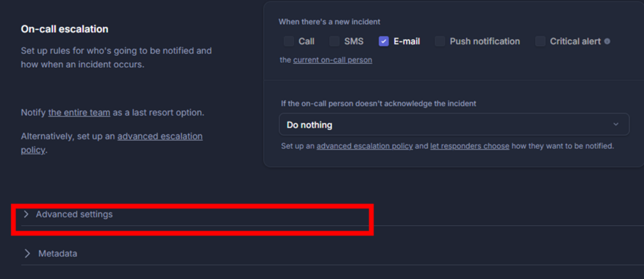
Task: Click the E-mail checkbox label text
Action: pyautogui.click(x=406, y=41)
